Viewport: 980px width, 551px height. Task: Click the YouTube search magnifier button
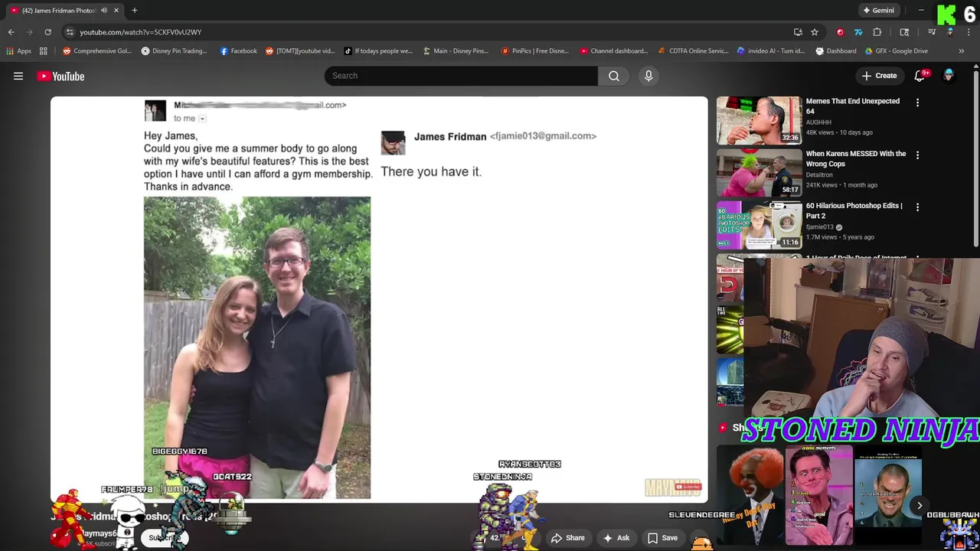pyautogui.click(x=614, y=76)
